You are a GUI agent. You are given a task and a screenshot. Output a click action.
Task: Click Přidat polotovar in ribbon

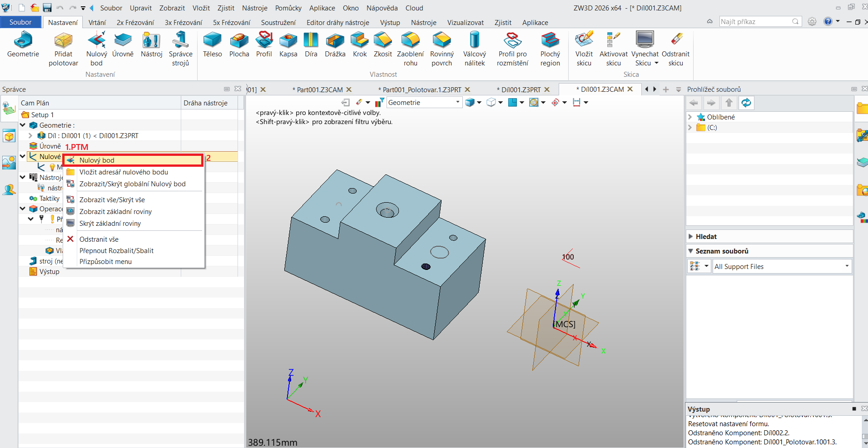coord(64,49)
